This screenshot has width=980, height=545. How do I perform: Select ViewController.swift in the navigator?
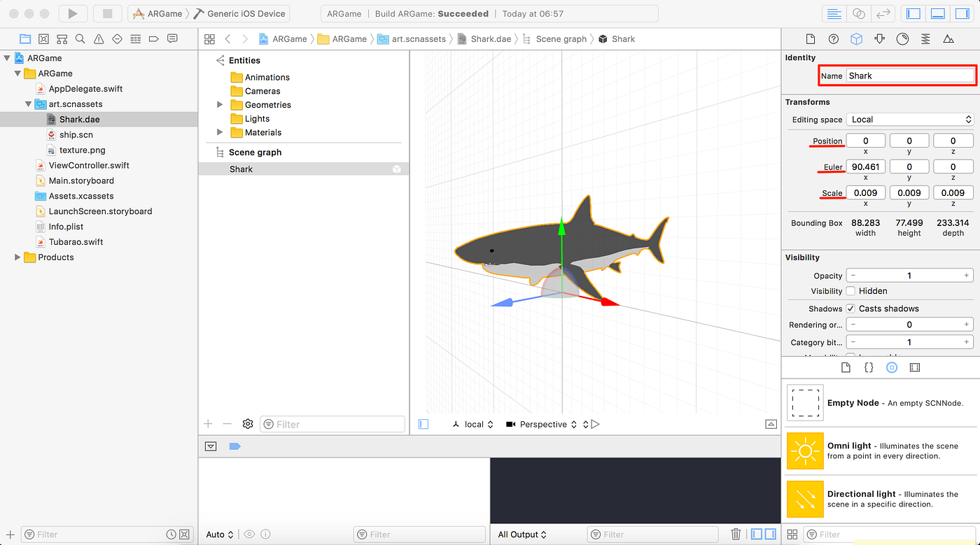[x=89, y=166]
